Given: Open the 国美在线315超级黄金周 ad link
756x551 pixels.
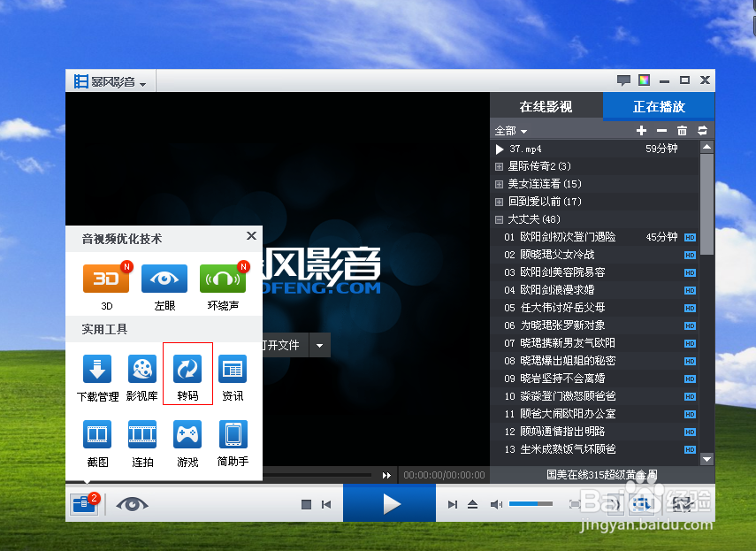Looking at the screenshot, I should 602,475.
